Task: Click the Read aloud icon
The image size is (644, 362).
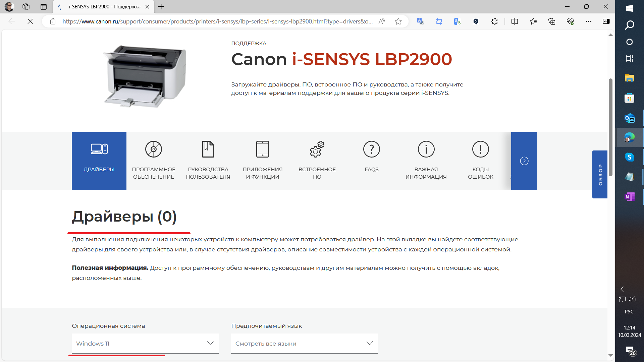Action: pyautogui.click(x=382, y=21)
